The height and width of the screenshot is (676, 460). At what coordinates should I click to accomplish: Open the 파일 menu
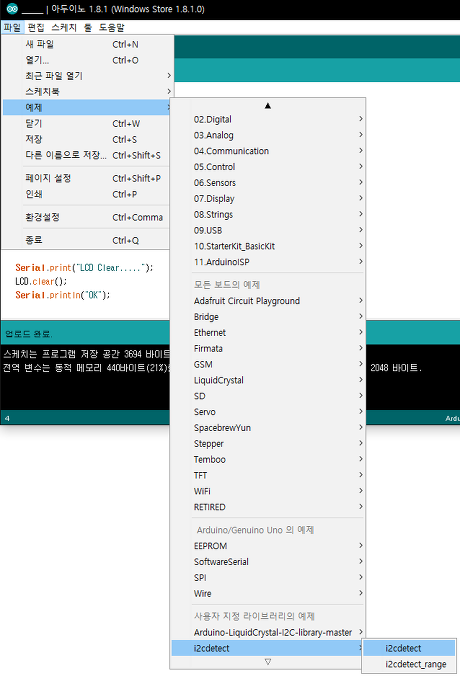12,28
